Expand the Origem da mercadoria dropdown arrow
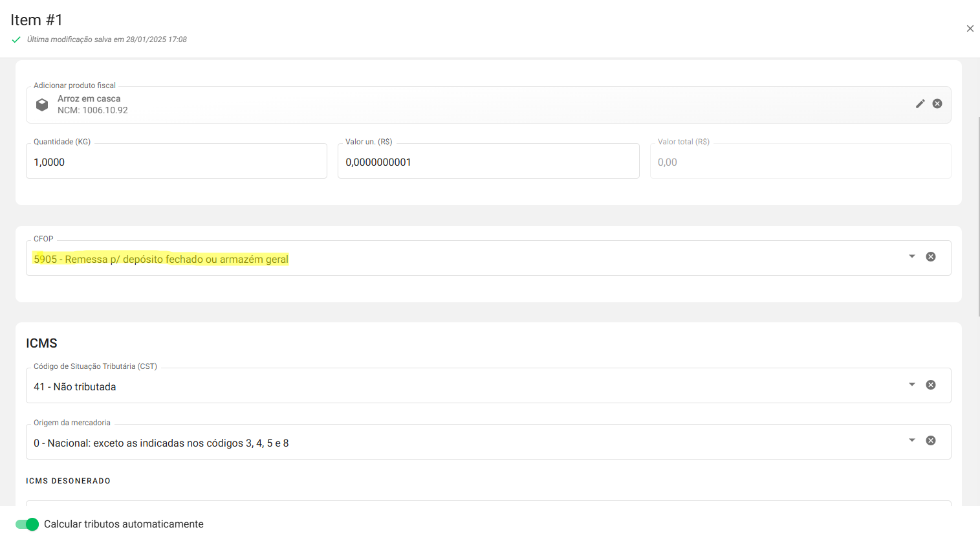Image resolution: width=980 pixels, height=534 pixels. tap(912, 440)
